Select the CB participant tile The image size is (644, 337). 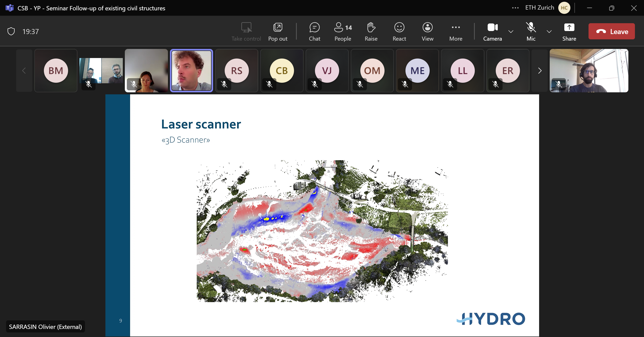click(x=282, y=71)
